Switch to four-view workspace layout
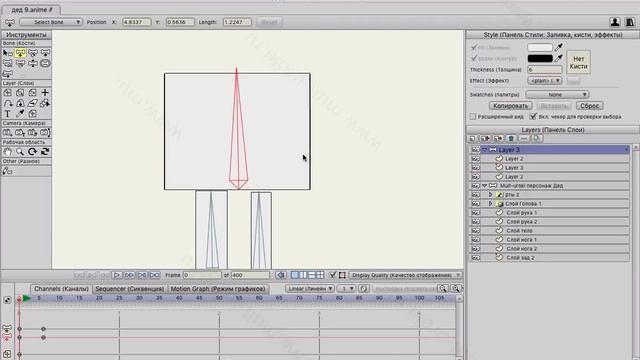Image resolution: width=640 pixels, height=360 pixels. click(x=320, y=275)
